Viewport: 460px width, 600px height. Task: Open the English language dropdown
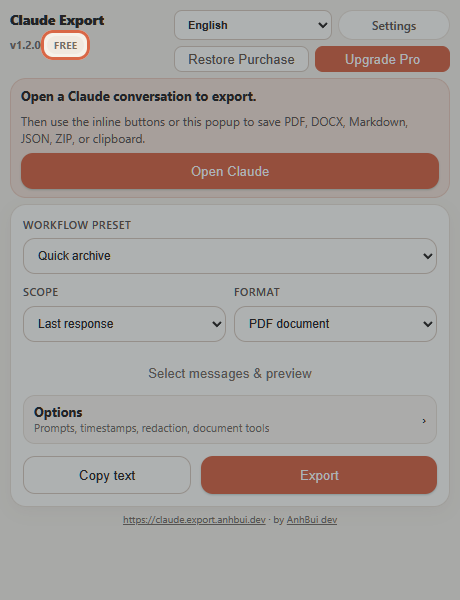pyautogui.click(x=253, y=25)
